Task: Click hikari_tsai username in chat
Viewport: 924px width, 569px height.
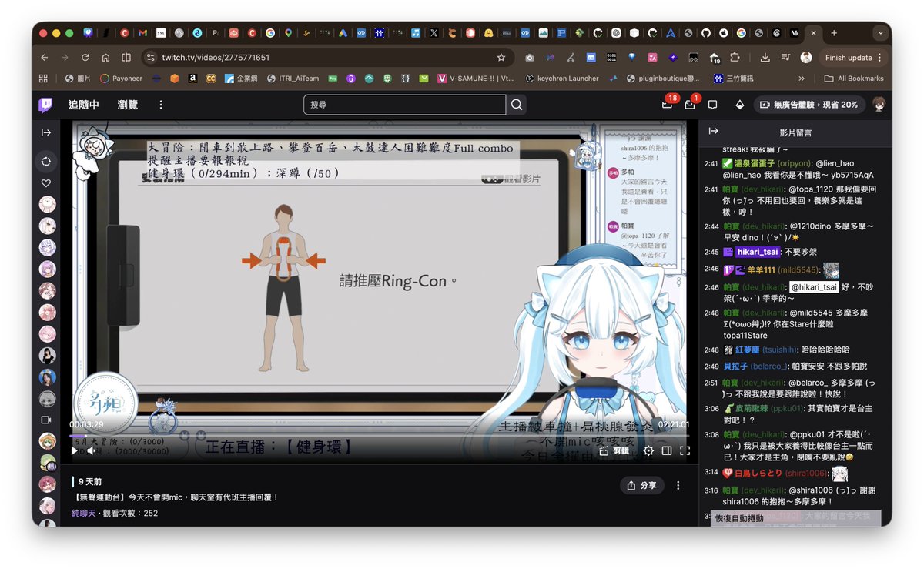Action: coord(759,252)
